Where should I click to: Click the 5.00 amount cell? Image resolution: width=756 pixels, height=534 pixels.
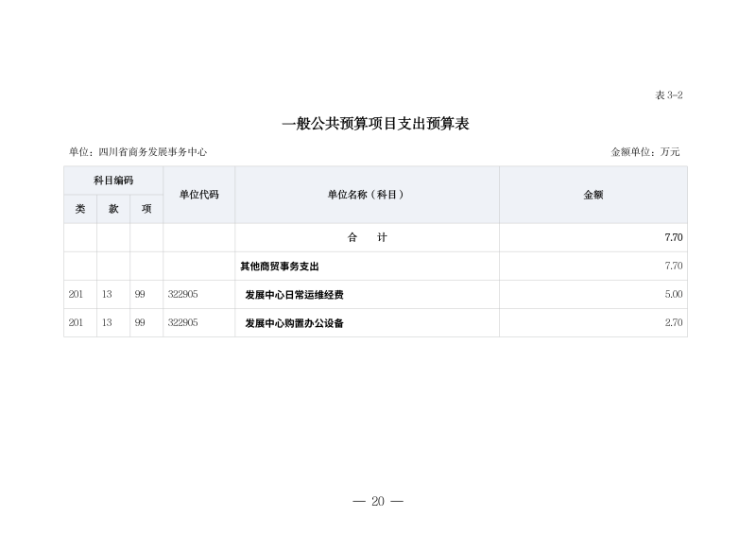coord(673,295)
